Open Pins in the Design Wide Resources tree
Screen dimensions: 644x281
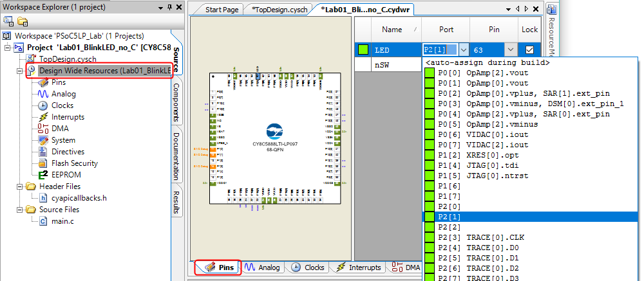58,82
